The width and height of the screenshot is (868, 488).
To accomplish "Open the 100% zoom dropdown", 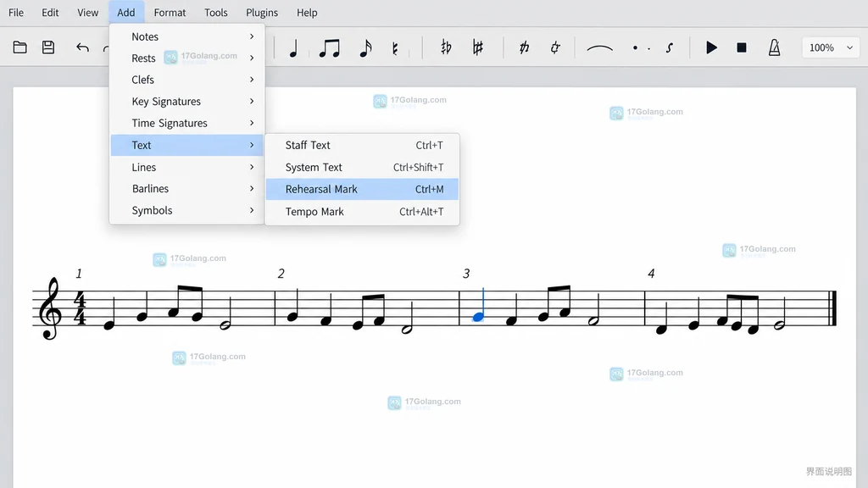I will (x=831, y=47).
